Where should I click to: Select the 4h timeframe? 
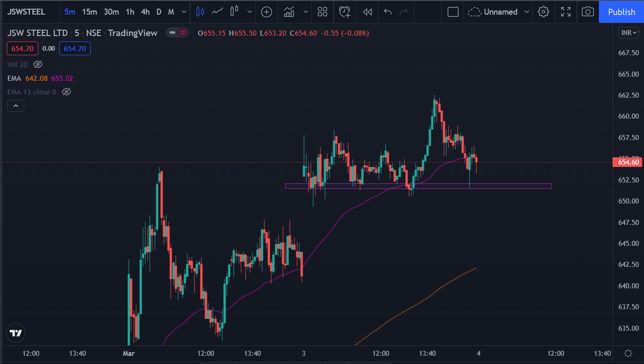[145, 12]
